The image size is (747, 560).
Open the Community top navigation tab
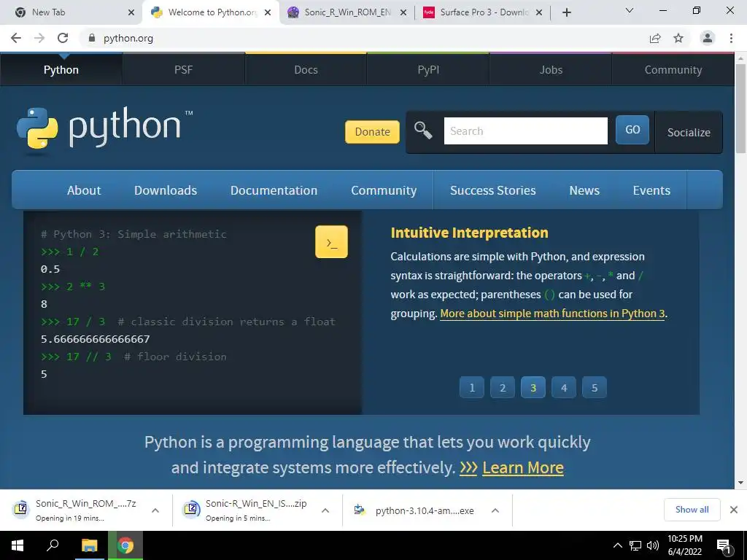pos(673,69)
